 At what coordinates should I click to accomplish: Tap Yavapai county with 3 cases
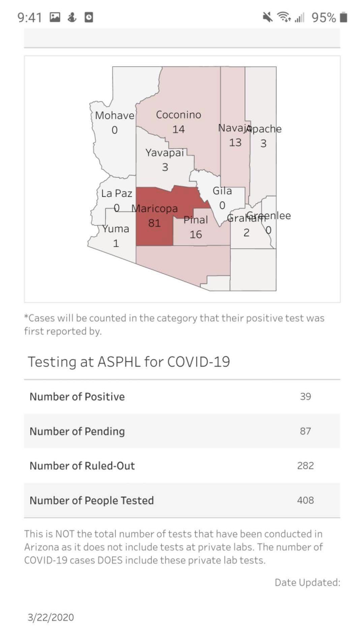[164, 160]
